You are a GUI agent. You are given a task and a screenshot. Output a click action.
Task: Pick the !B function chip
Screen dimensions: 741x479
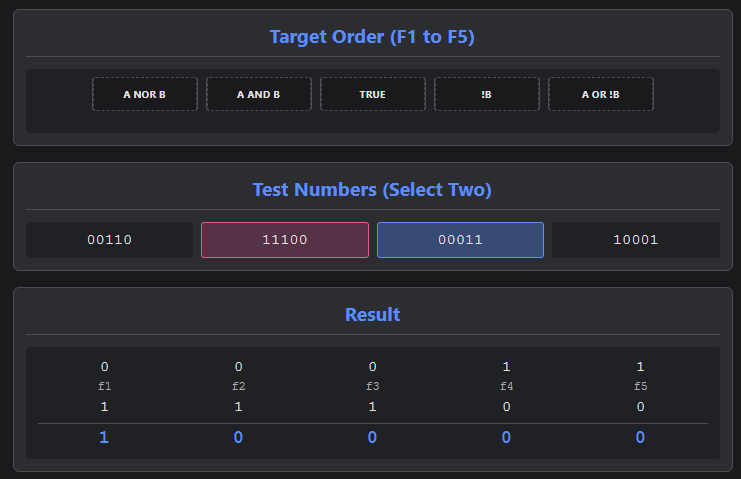(x=487, y=95)
